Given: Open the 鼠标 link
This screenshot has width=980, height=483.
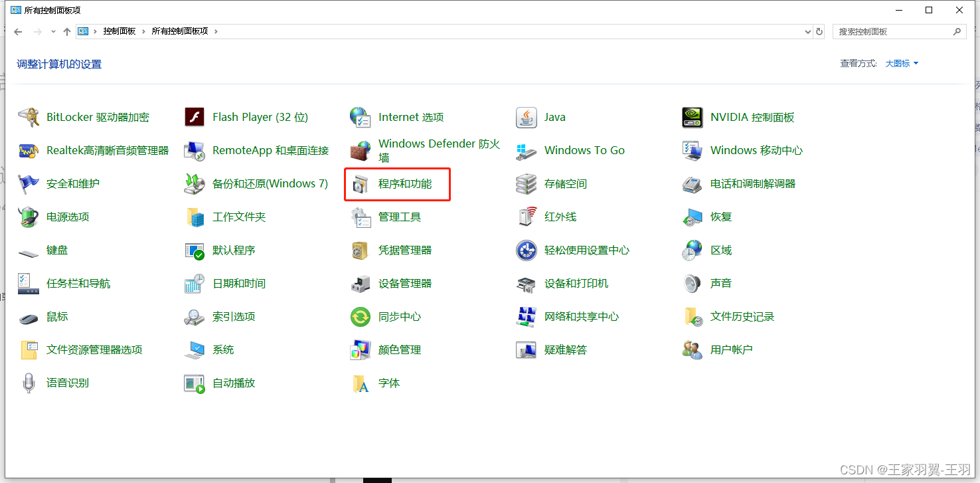Looking at the screenshot, I should click(57, 317).
